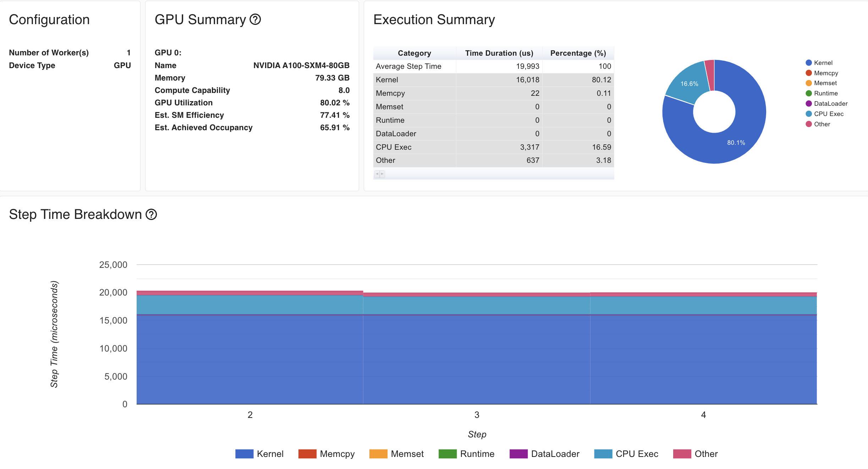Sort table by Category column header
The width and height of the screenshot is (868, 469).
(x=414, y=53)
